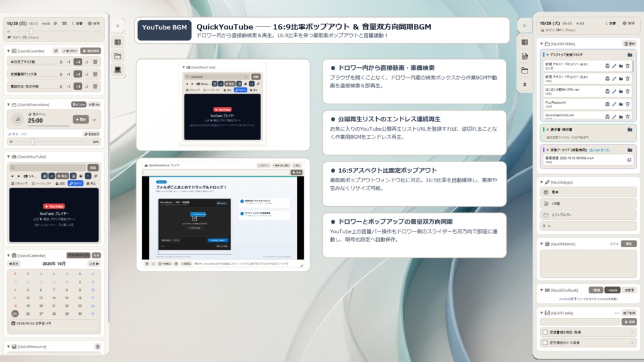644x362 pixels.
Task: Click the pin icon in QuickYouTube controls
Action: coord(96,176)
